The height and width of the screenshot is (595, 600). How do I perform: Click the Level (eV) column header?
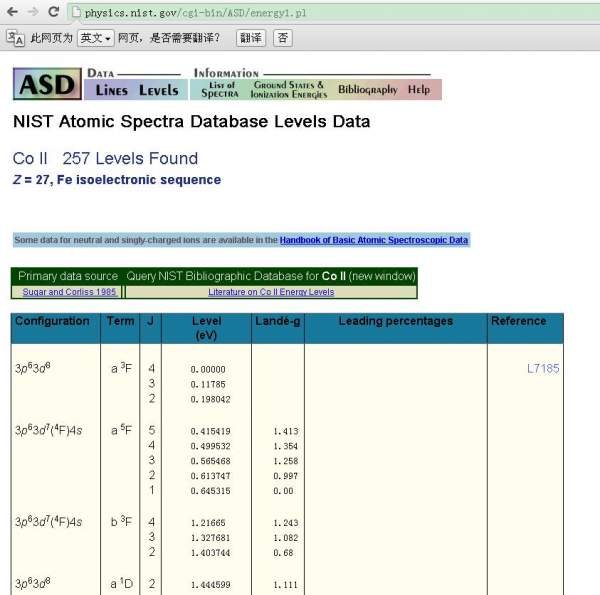206,328
